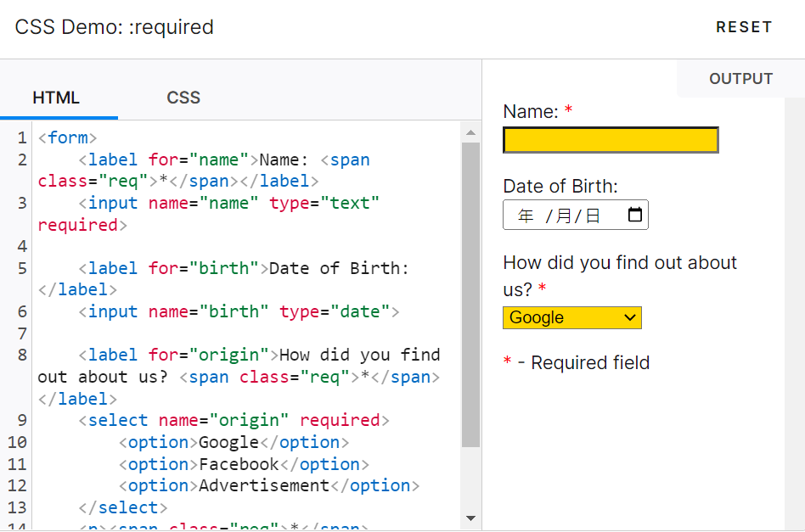
Task: Focus the yellow Name text input
Action: click(x=611, y=140)
